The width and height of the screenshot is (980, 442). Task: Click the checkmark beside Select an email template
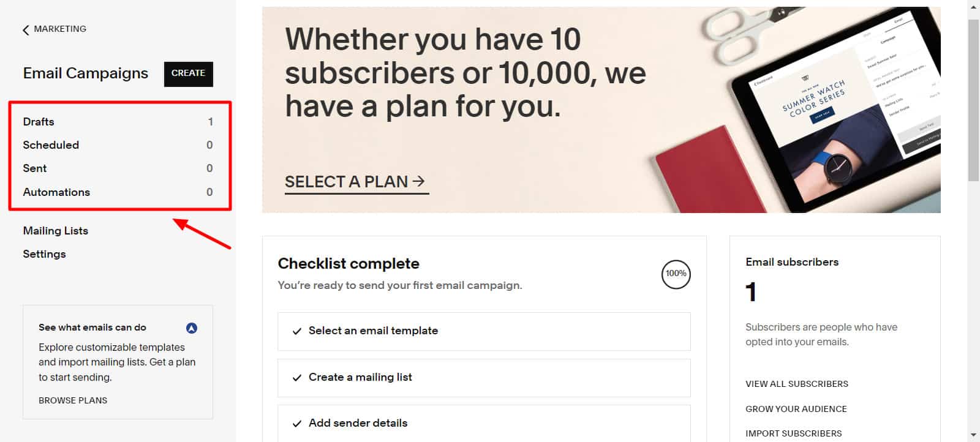coord(297,331)
